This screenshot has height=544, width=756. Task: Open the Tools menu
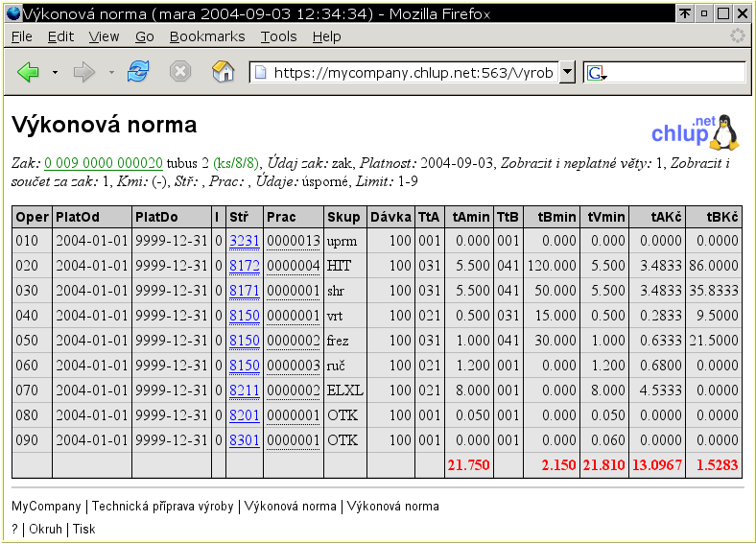278,36
